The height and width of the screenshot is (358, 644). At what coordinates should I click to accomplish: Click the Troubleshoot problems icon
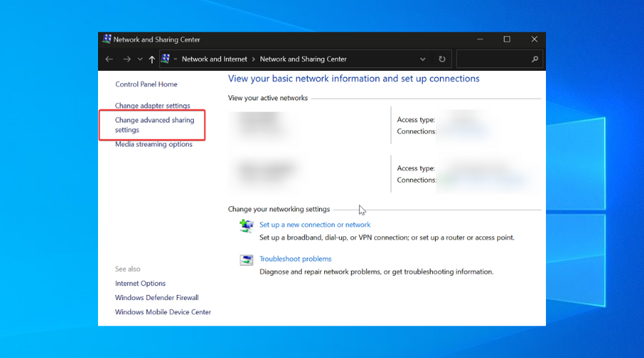pyautogui.click(x=246, y=260)
